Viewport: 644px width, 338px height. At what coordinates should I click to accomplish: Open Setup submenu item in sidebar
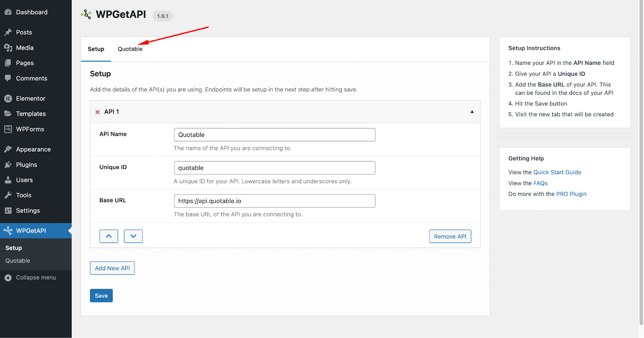[14, 248]
